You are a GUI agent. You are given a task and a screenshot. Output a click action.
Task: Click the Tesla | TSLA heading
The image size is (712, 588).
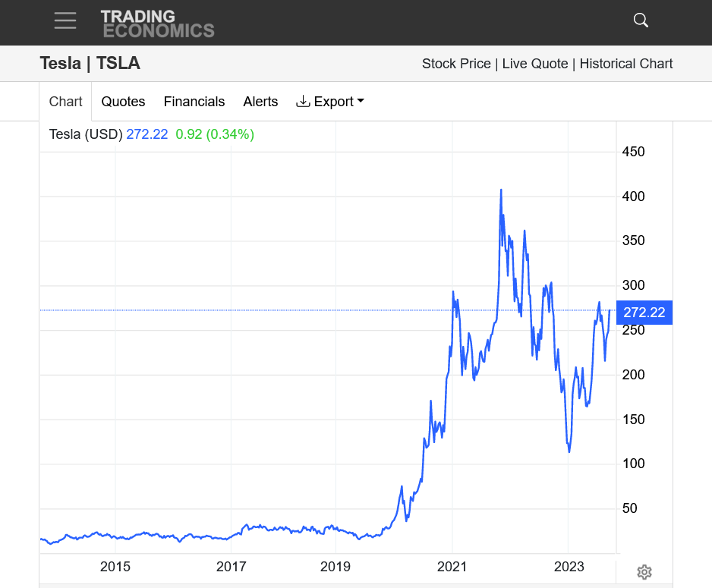click(x=90, y=63)
